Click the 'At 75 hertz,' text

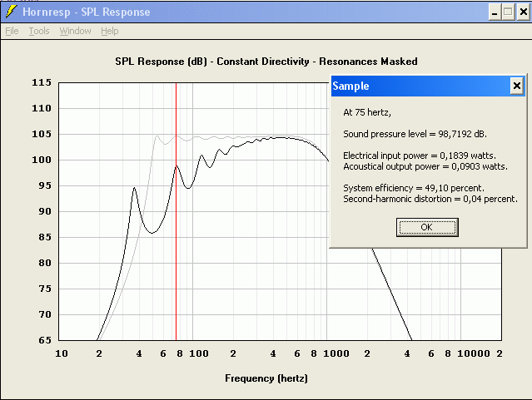367,112
